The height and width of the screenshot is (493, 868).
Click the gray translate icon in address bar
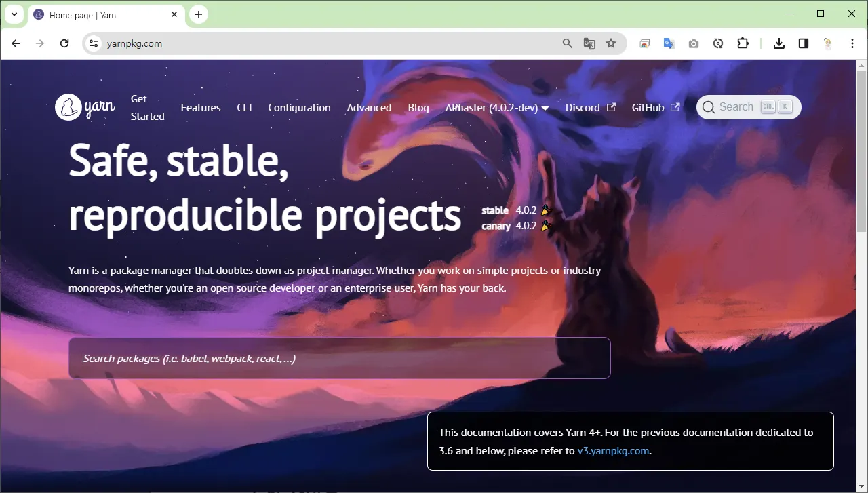tap(589, 43)
